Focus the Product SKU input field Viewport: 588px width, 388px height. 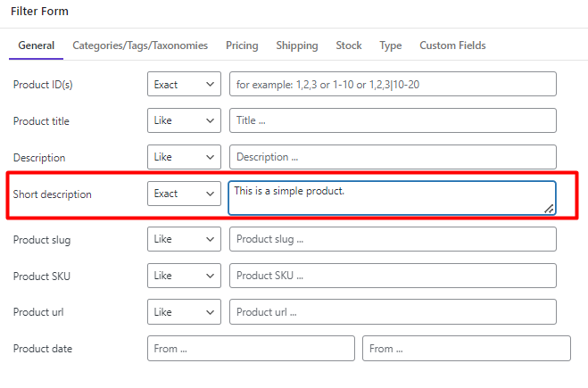click(393, 276)
